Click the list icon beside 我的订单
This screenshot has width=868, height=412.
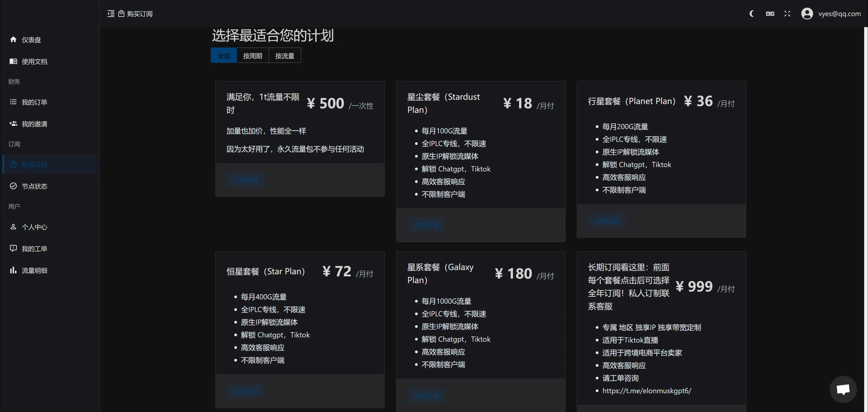point(13,102)
